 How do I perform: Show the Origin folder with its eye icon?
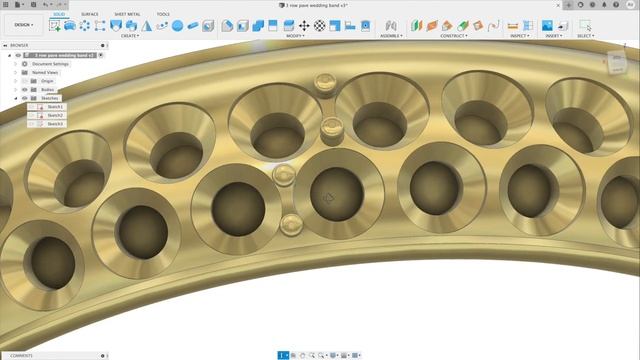(x=24, y=81)
